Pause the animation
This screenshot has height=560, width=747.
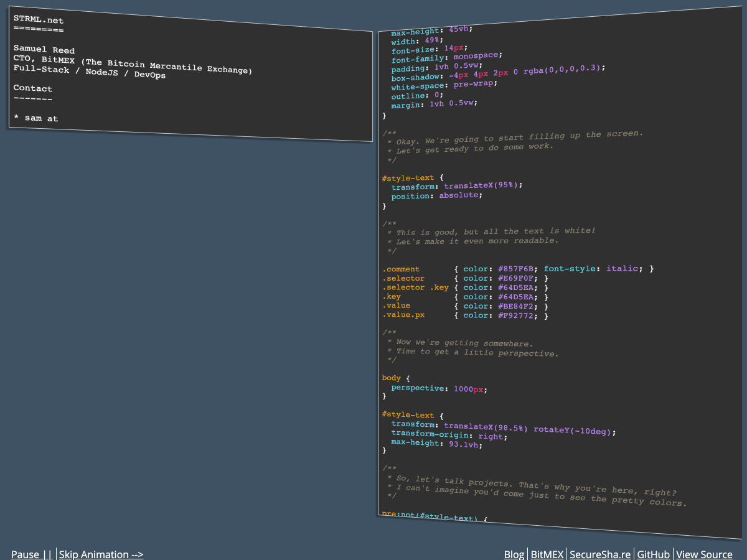[31, 554]
